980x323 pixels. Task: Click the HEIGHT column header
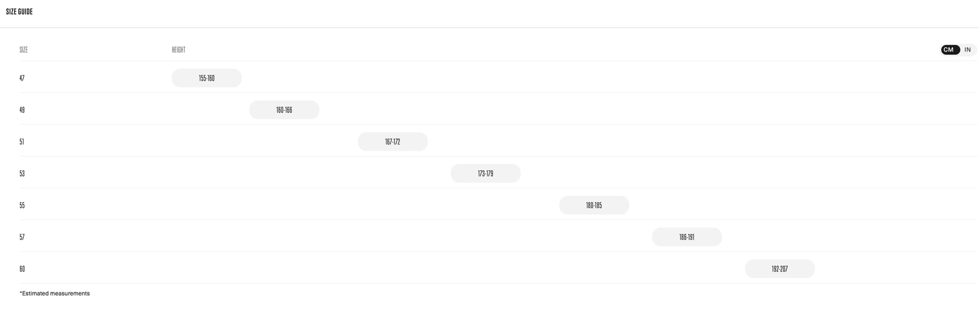(179, 50)
